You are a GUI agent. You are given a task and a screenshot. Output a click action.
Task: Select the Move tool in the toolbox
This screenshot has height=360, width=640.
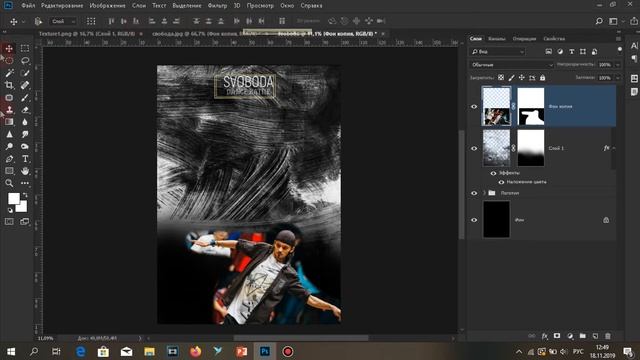coord(9,48)
